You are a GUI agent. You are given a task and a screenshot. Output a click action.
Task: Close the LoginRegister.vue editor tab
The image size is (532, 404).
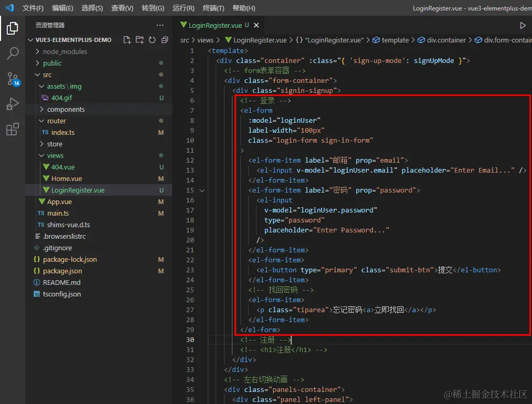257,25
